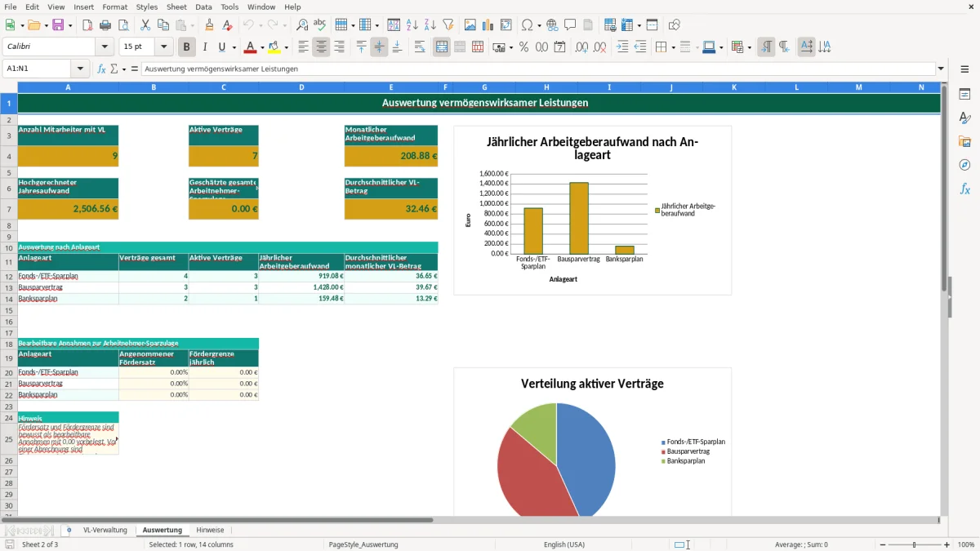Click the English (USA) language status field

coord(564,544)
